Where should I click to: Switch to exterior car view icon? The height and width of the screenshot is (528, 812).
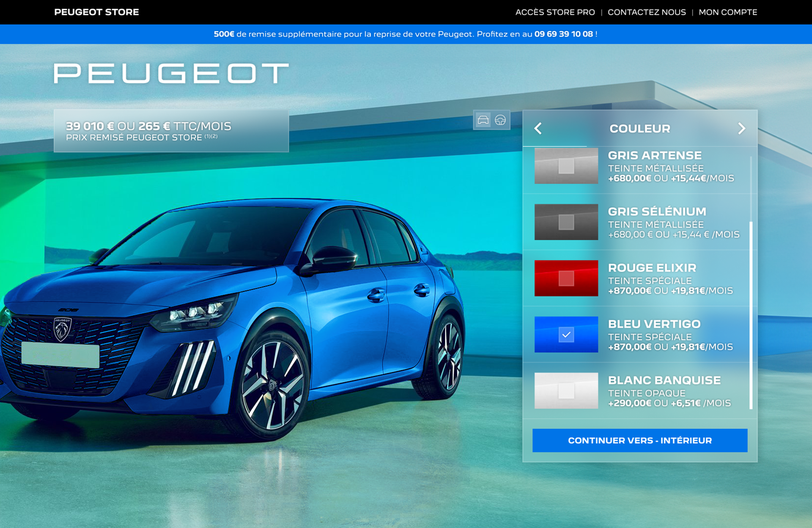[x=483, y=120]
